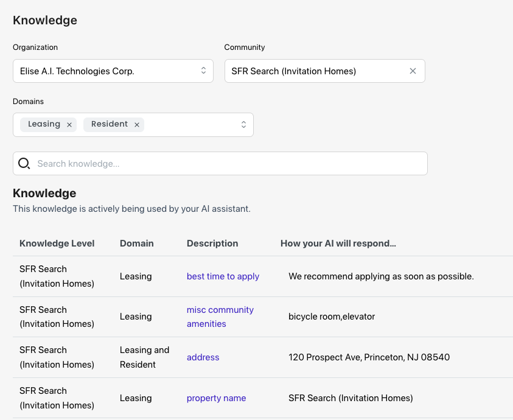Viewport: 513px width, 420px height.
Task: Click the 120 Prospect Ave address response
Action: [x=369, y=357]
